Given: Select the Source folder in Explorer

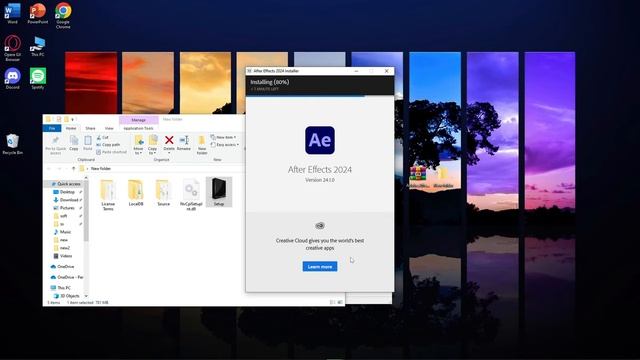Looking at the screenshot, I should 163,192.
